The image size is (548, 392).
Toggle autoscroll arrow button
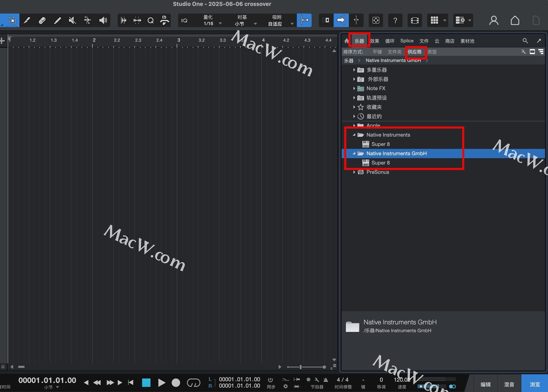[x=341, y=20]
